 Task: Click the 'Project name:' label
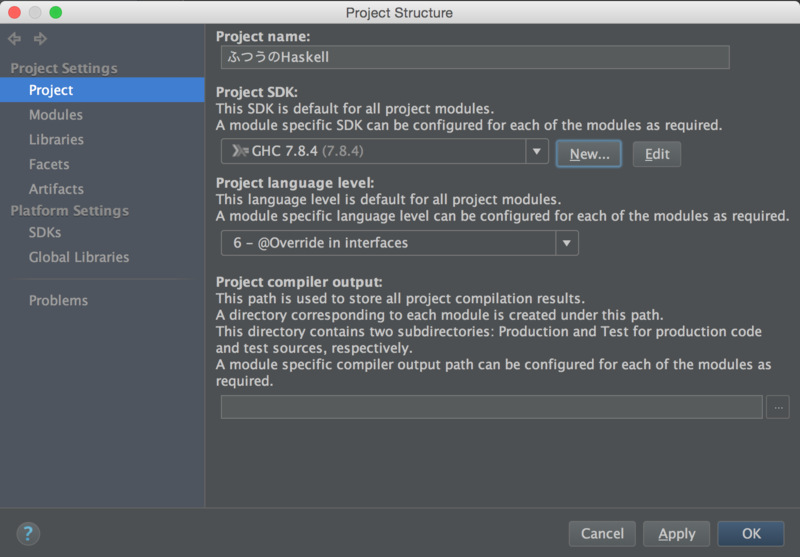[263, 37]
